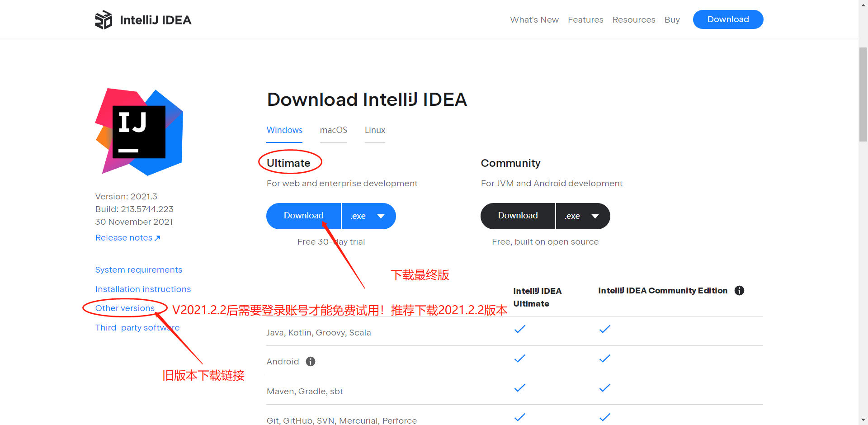Click Buy in the navigation bar

(672, 19)
